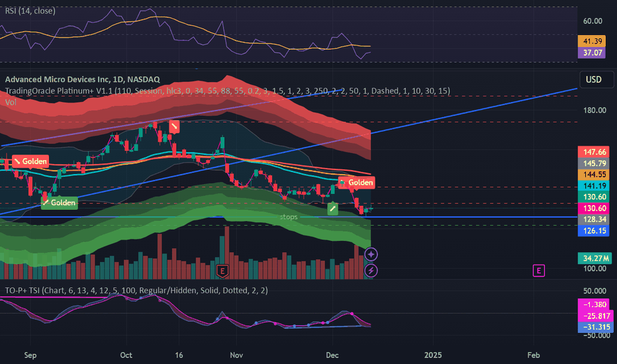Click the 37.07 RSI value label

point(591,52)
